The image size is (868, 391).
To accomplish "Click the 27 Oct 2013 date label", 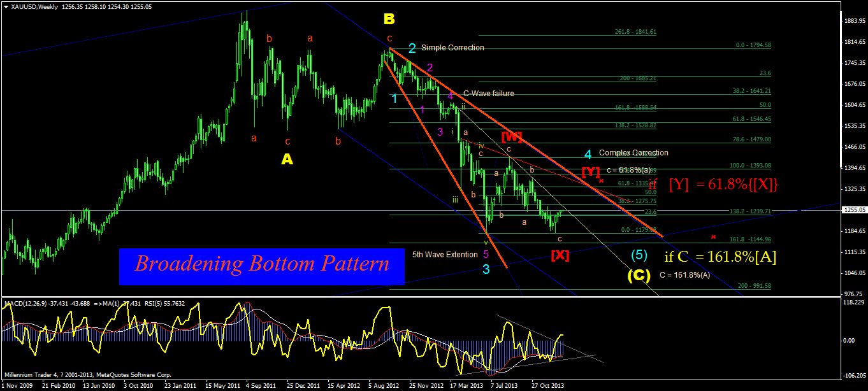I will (547, 386).
